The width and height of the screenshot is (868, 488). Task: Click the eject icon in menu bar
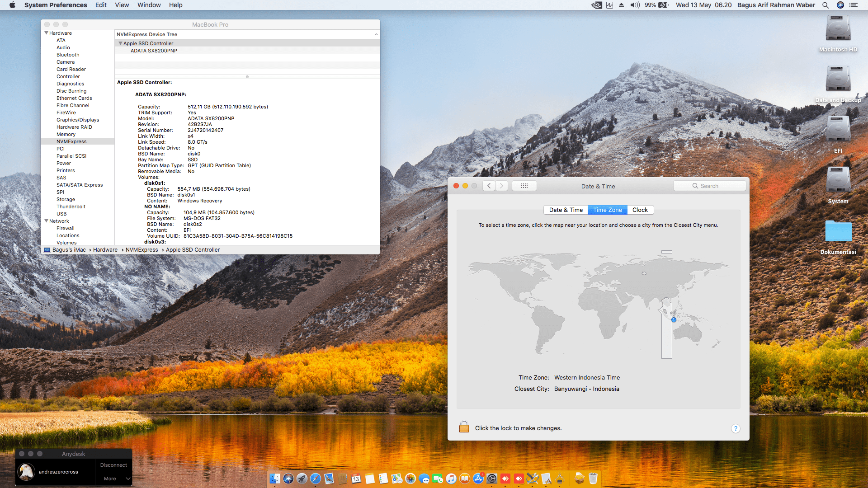(622, 5)
